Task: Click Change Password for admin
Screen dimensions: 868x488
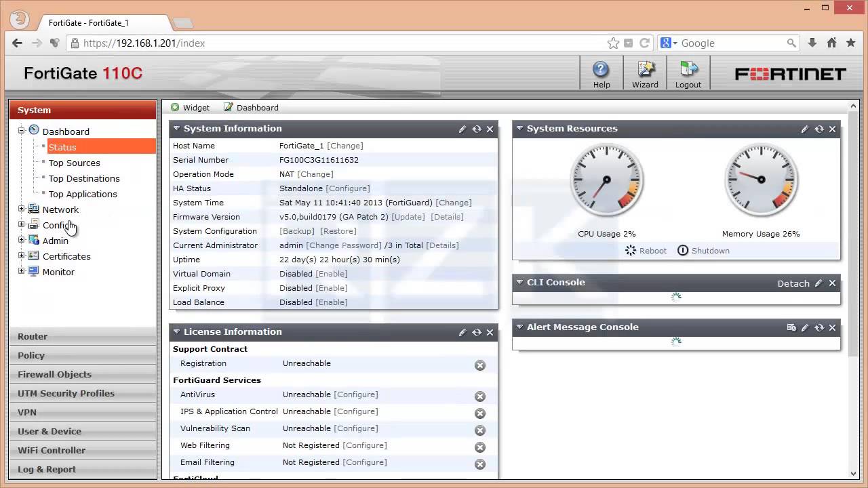Action: coord(344,245)
